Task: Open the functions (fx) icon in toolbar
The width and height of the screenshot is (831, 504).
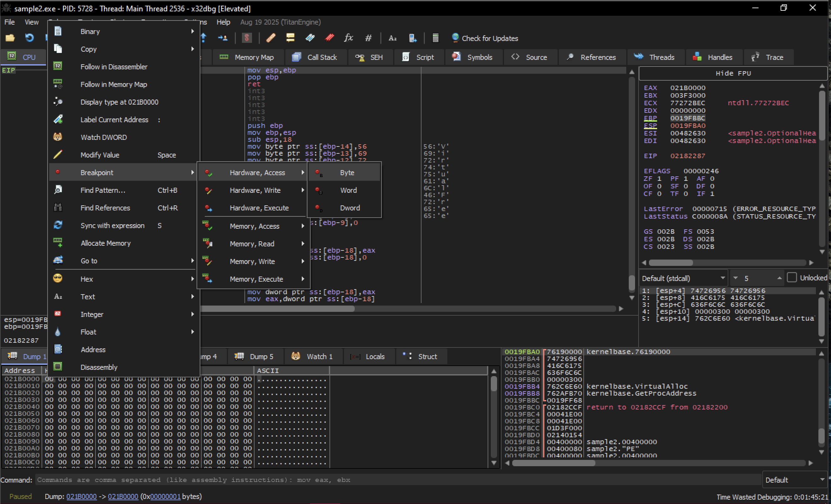Action: coord(349,38)
